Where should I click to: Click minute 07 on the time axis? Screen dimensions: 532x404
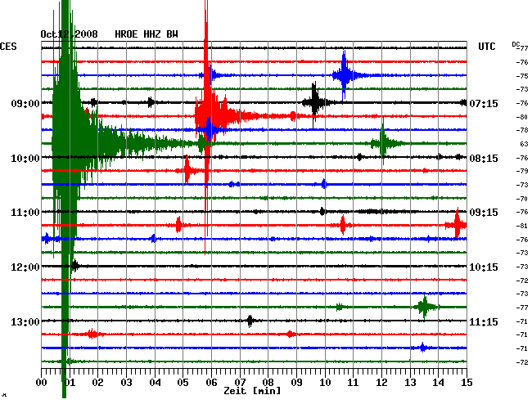tap(240, 383)
